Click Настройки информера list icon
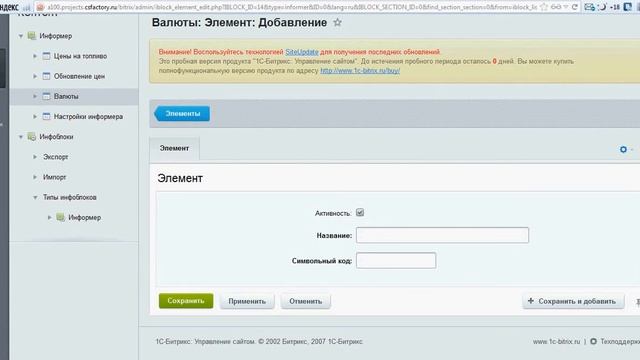The image size is (640, 360). tap(47, 116)
